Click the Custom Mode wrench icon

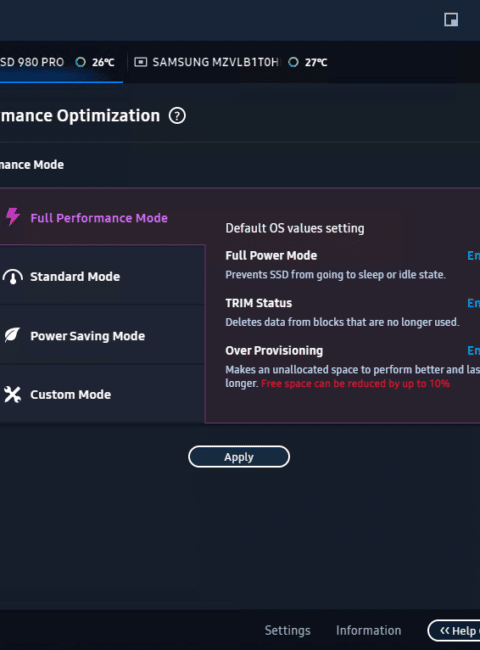[x=12, y=395]
